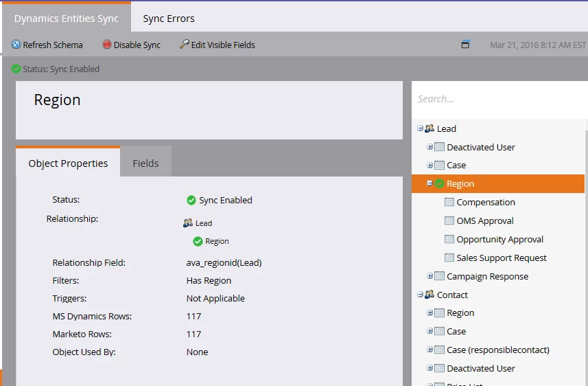Viewport: 588px width, 386px height.
Task: Collapse the Contact tree node
Action: (x=420, y=295)
